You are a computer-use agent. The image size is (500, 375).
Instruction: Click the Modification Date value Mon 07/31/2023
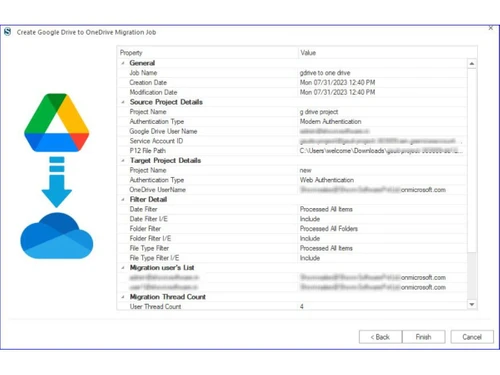[337, 92]
